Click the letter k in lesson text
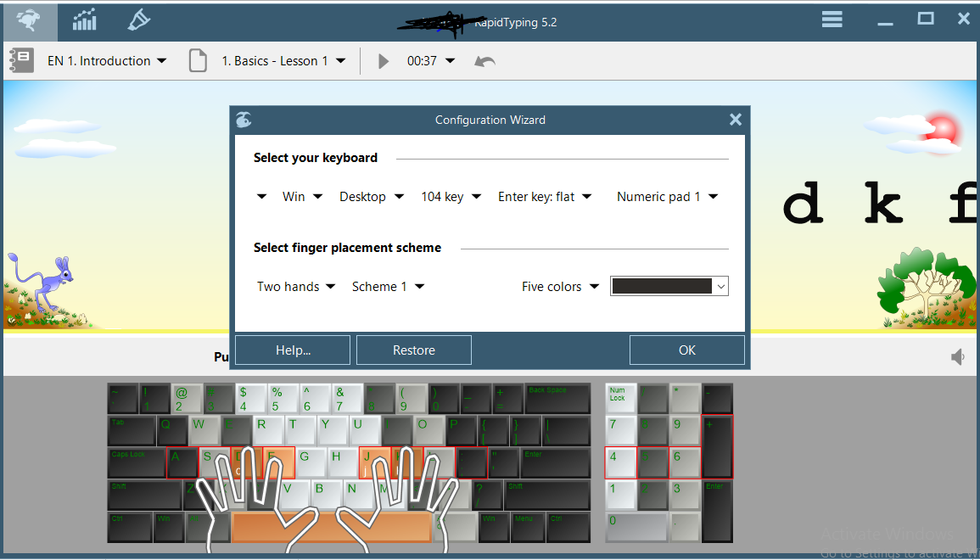The height and width of the screenshot is (560, 980). coord(884,203)
